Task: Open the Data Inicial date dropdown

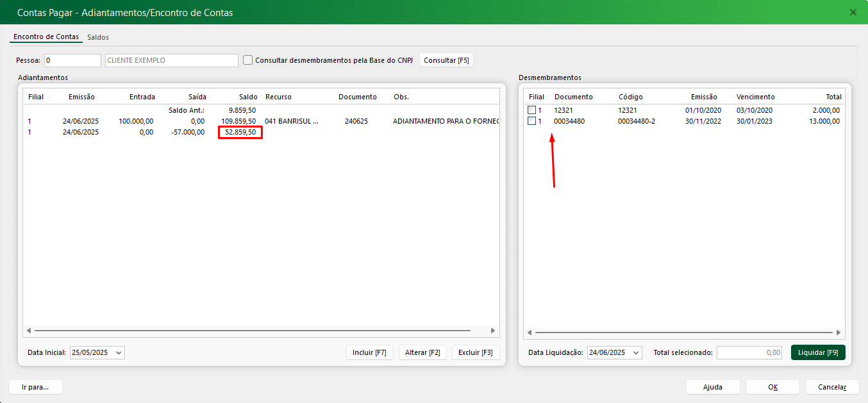Action: (x=119, y=352)
